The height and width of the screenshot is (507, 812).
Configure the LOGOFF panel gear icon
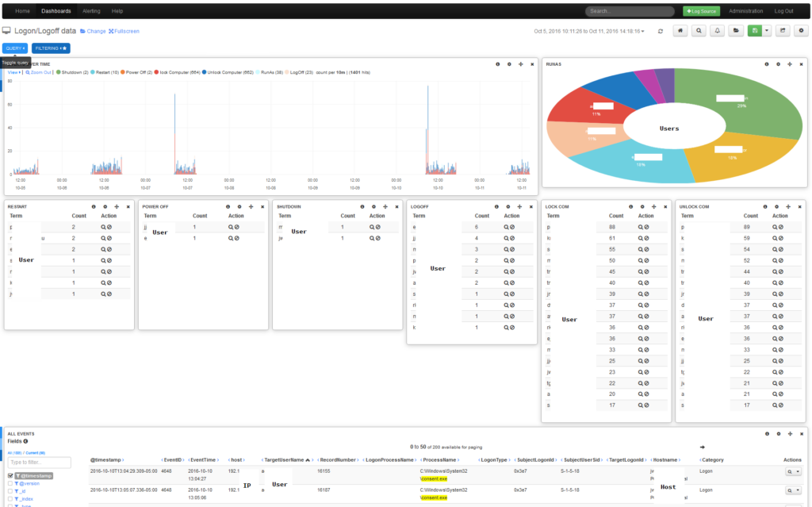(508, 207)
